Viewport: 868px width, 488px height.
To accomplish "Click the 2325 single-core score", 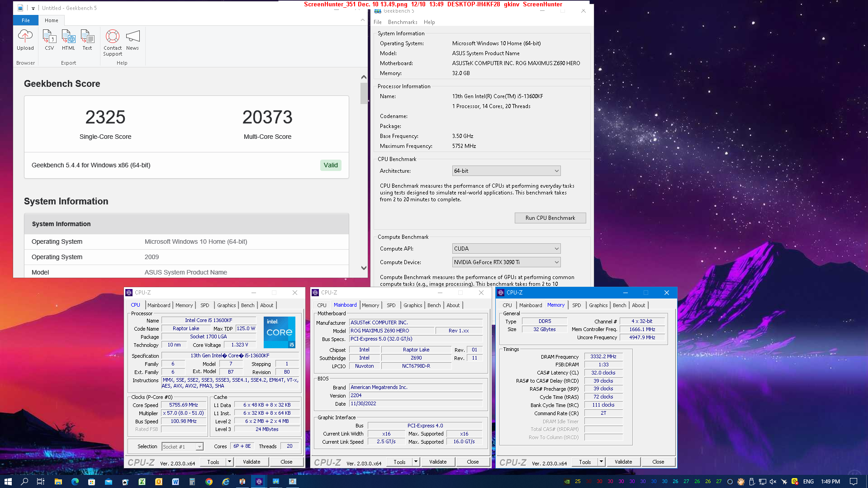I will coord(105,117).
